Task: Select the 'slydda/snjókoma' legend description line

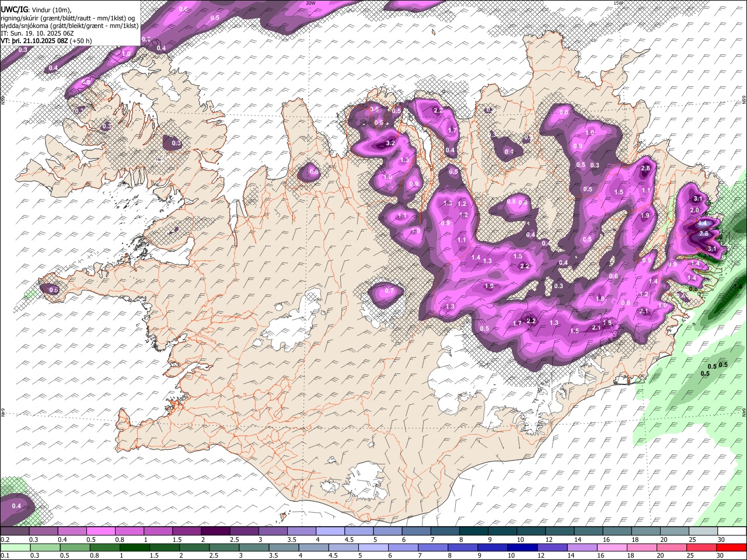Action: click(69, 26)
